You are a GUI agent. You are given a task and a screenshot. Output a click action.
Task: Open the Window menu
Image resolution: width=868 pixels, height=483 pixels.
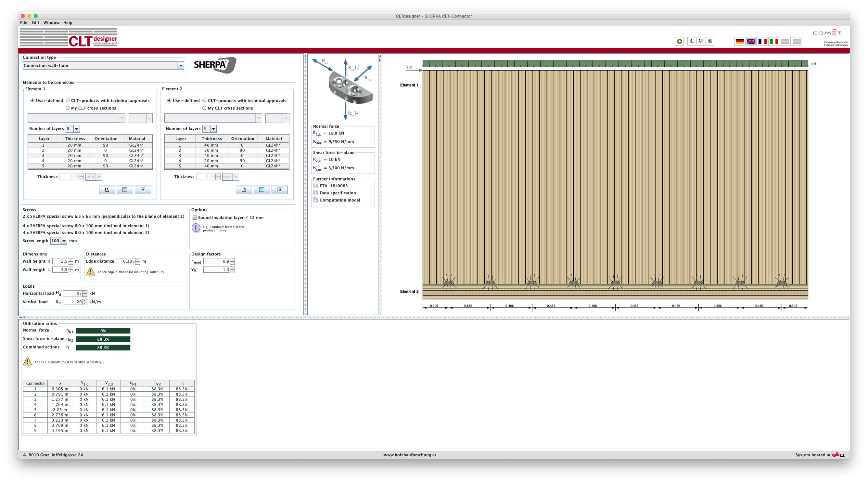coord(51,22)
